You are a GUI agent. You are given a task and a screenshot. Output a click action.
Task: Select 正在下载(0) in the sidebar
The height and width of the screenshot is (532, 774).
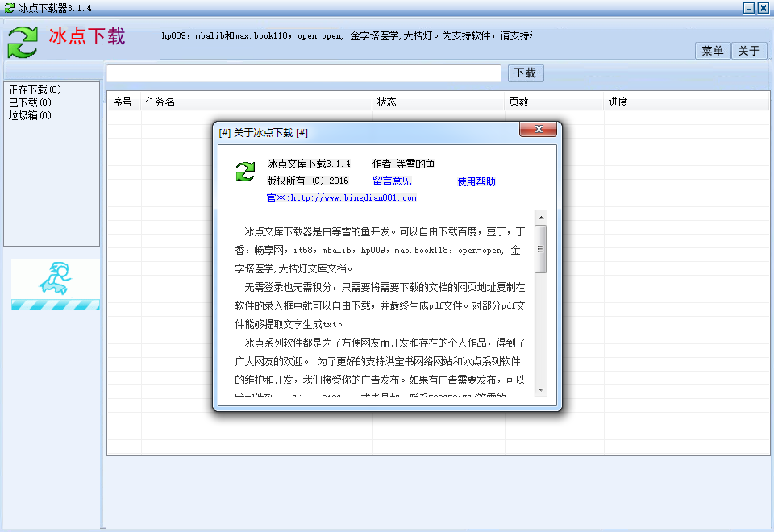point(35,89)
